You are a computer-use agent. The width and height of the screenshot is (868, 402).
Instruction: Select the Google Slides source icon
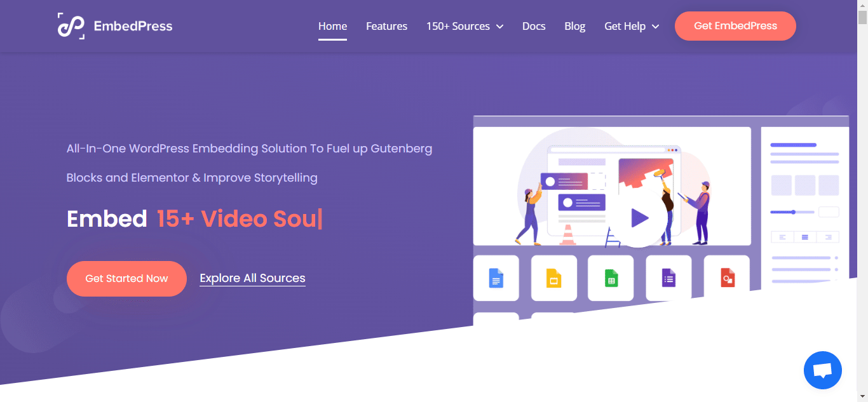click(553, 278)
